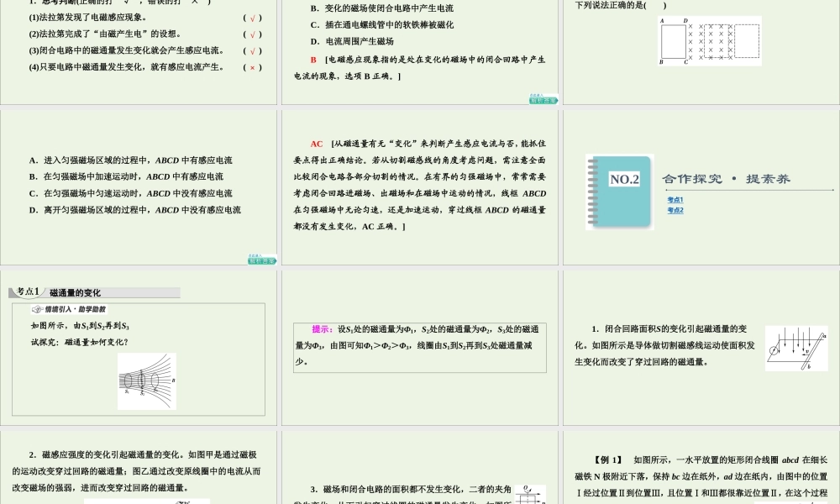Select option B 变化的磁场使闭合电路中产生电流
This screenshot has height=504, width=840.
point(382,8)
